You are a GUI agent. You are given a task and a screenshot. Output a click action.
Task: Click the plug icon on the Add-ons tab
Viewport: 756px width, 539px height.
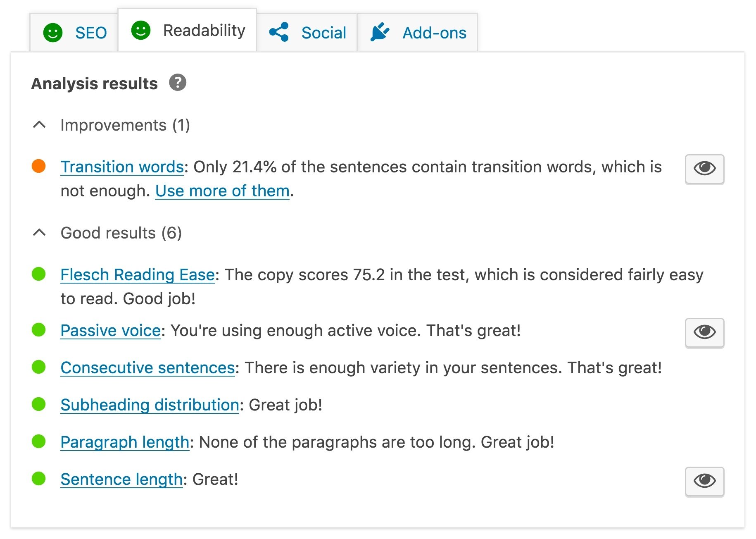point(380,31)
